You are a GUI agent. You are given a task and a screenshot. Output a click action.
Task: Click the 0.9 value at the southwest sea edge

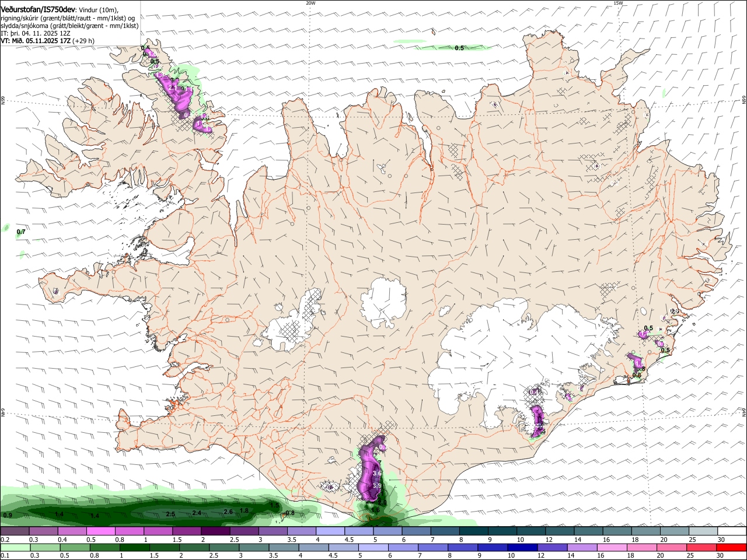tap(8, 516)
